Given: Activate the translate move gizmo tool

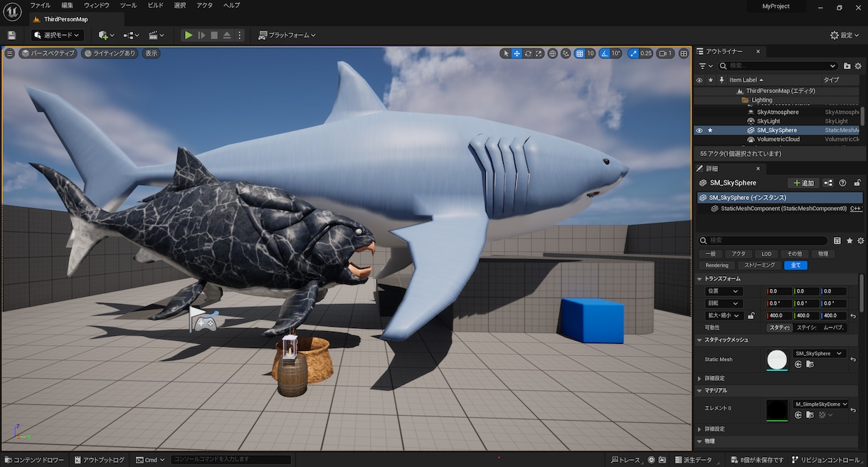Looking at the screenshot, I should [x=517, y=53].
